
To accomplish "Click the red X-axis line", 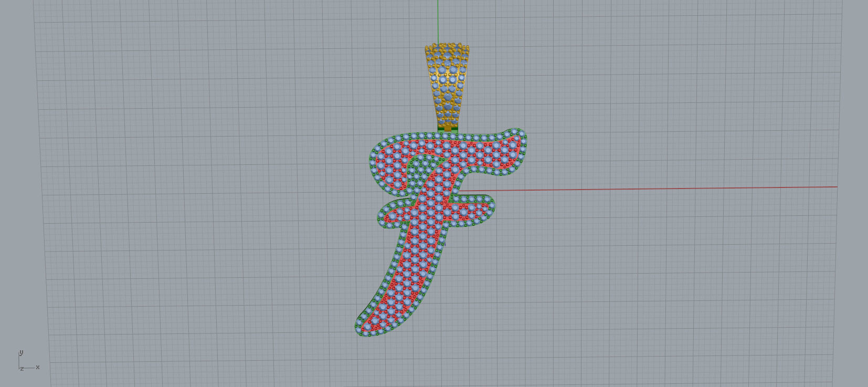I will click(x=649, y=189).
